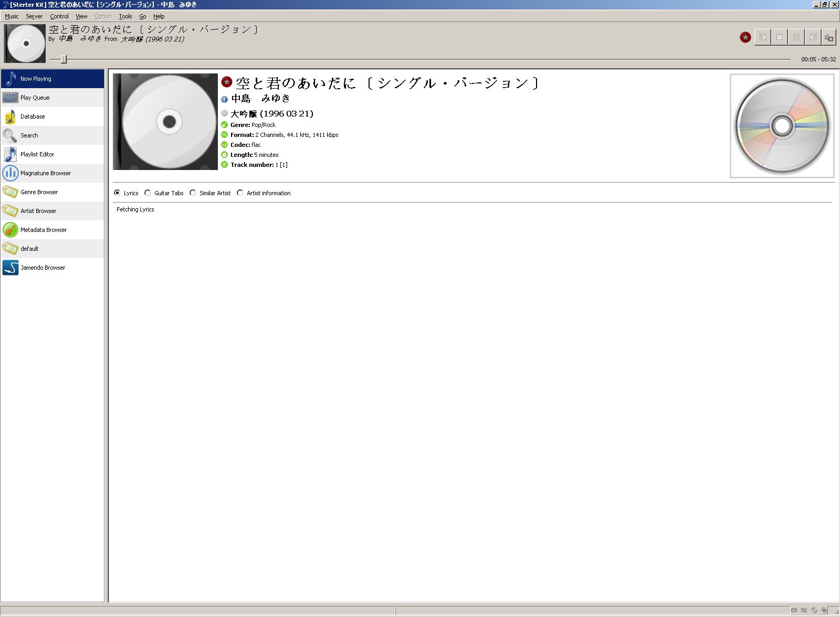
Task: Click the colorful CD artist image at right
Action: pos(782,126)
